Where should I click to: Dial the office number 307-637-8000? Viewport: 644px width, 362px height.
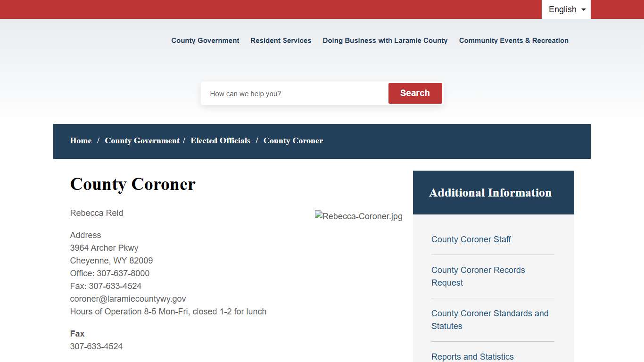point(123,273)
